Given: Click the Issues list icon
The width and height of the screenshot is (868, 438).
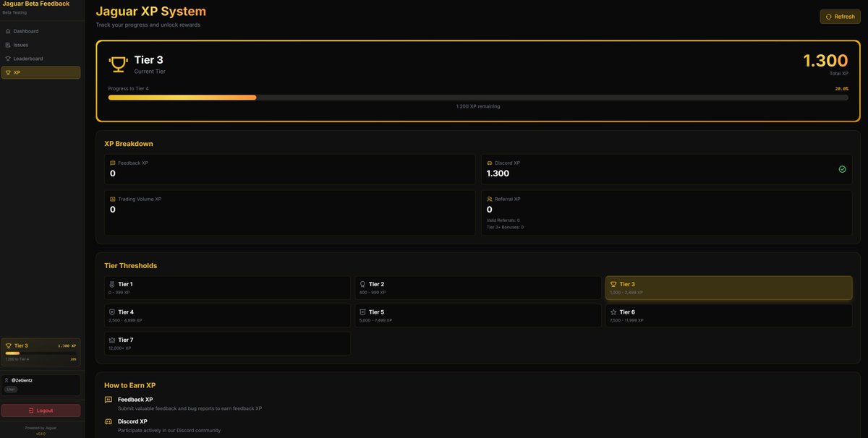Looking at the screenshot, I should click(8, 45).
